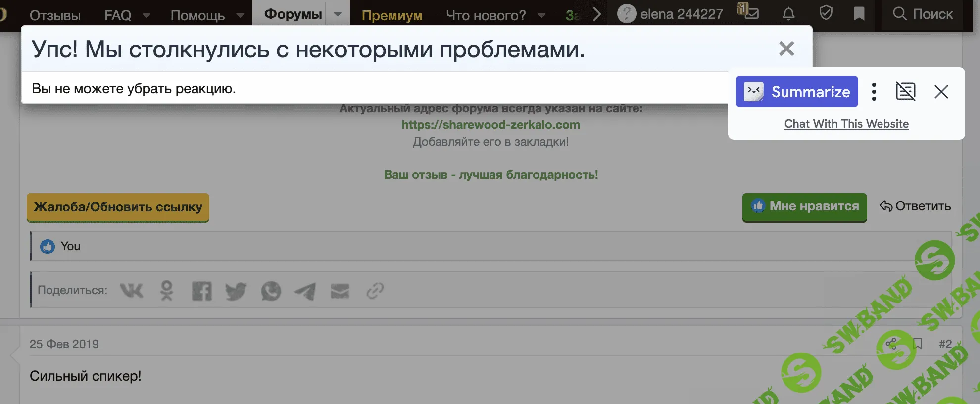Share post via Odnoklassniki icon
The image size is (980, 404).
[167, 291]
